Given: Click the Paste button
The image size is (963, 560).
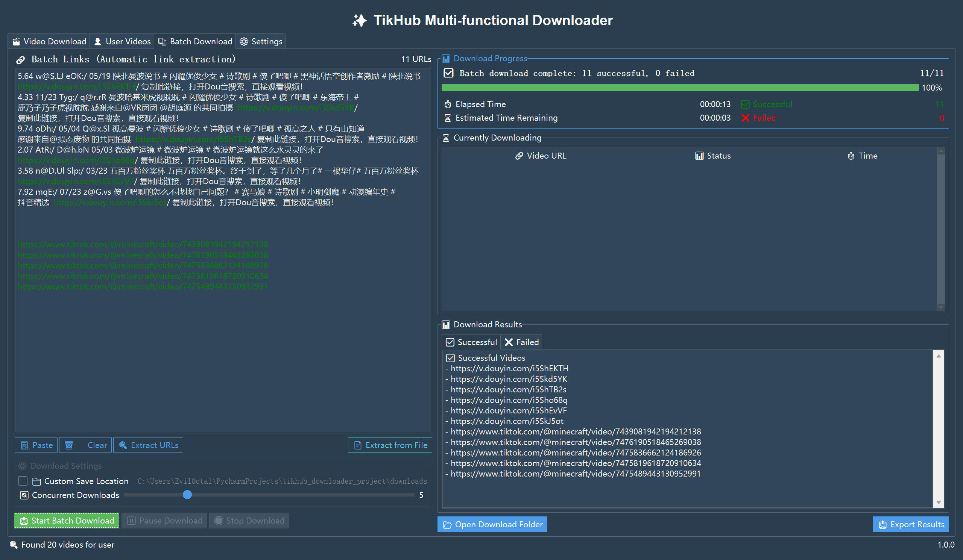Looking at the screenshot, I should [36, 445].
